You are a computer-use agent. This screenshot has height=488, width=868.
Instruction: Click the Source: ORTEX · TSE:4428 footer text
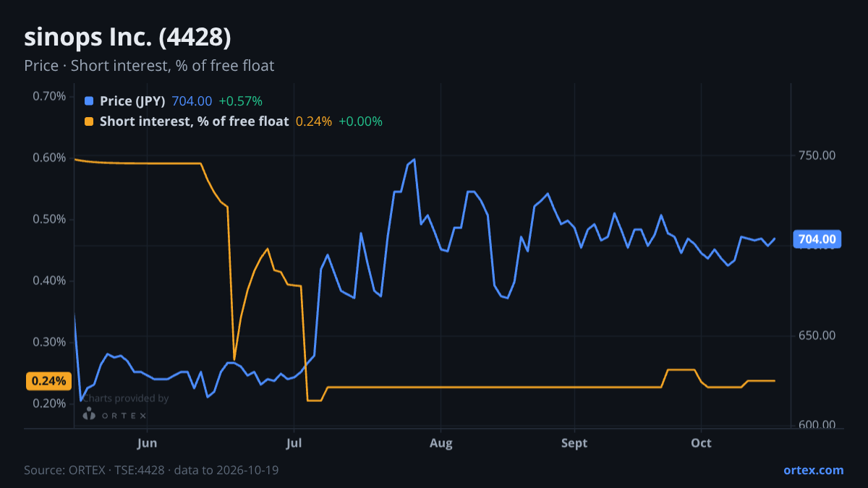(x=151, y=470)
